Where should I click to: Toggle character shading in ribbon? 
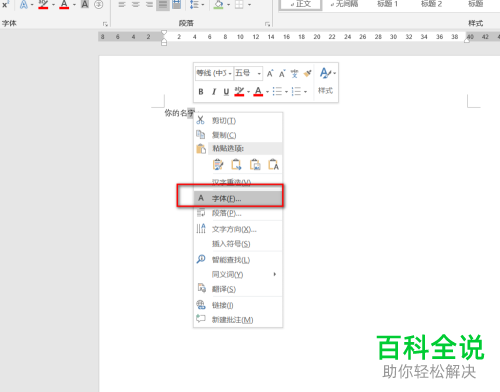[x=85, y=5]
